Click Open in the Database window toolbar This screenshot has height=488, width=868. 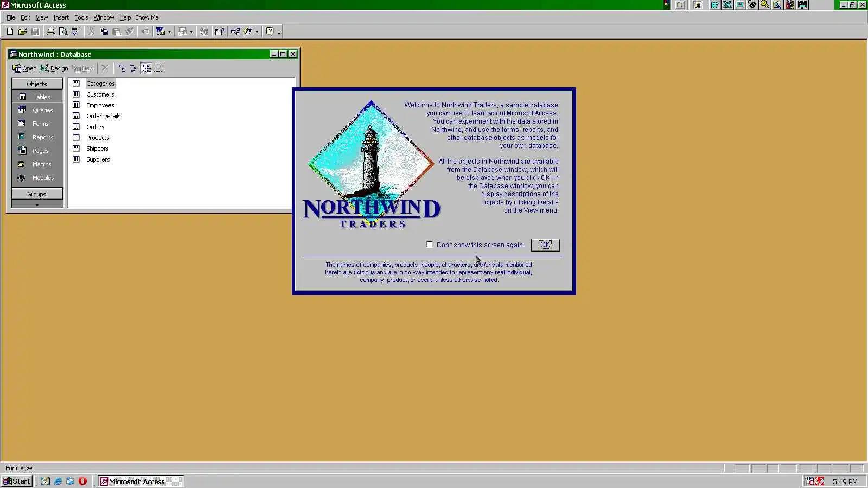coord(24,68)
